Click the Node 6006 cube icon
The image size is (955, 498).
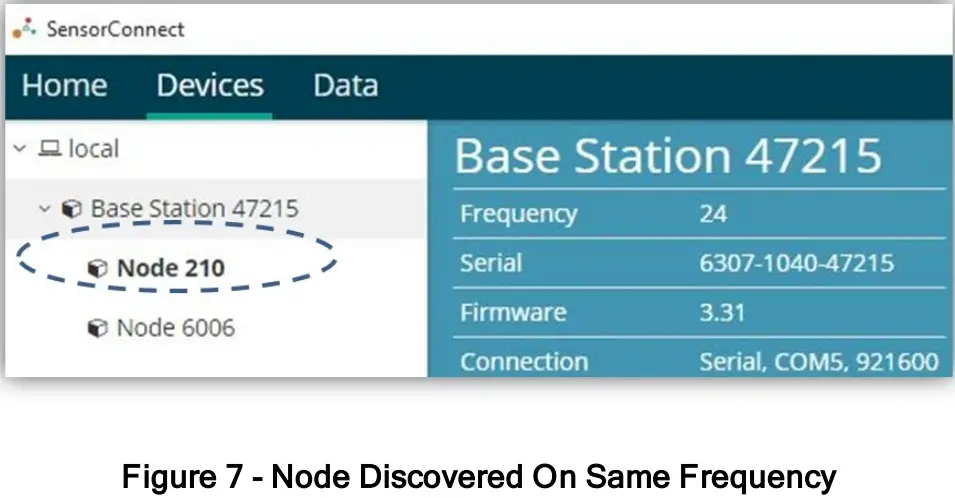coord(97,328)
